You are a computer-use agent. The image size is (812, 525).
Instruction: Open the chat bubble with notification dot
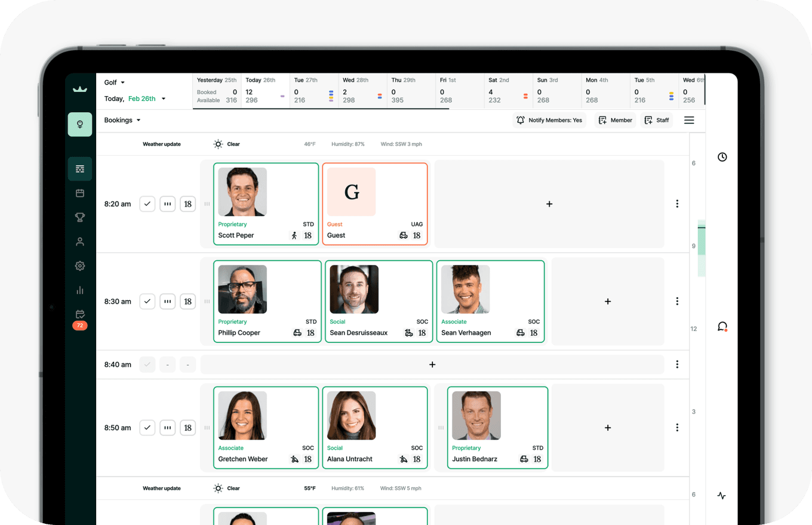pos(722,327)
